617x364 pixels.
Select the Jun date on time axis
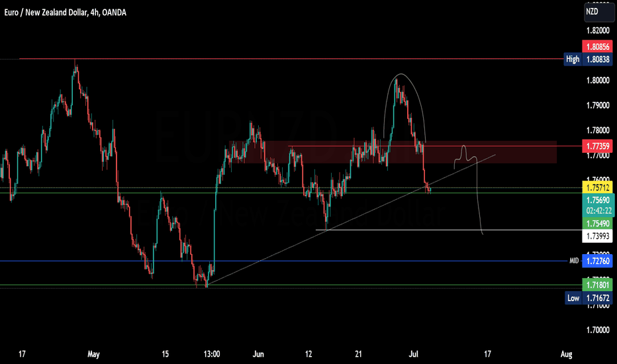point(258,354)
